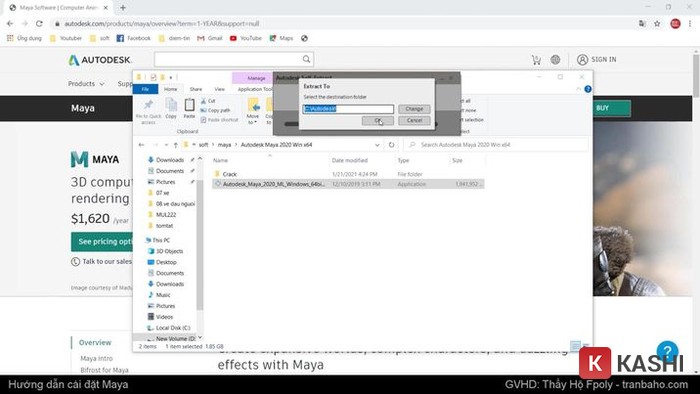Click SIGN IN on Autodesk site
This screenshot has height=394, width=700.
[596, 60]
